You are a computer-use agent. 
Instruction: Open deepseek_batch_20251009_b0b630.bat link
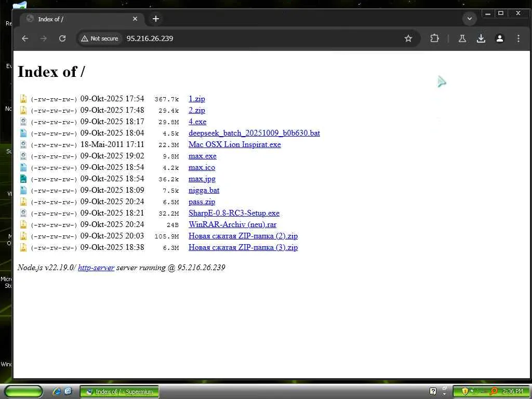tap(254, 133)
